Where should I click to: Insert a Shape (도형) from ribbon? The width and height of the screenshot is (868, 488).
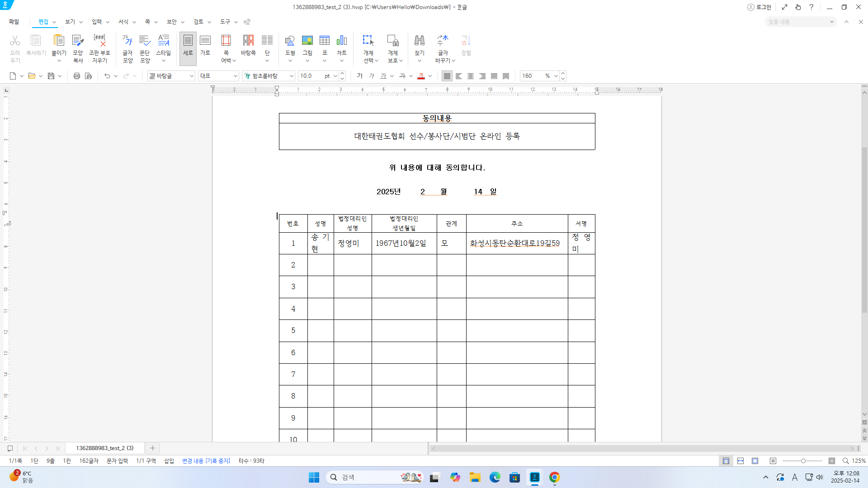pos(290,41)
